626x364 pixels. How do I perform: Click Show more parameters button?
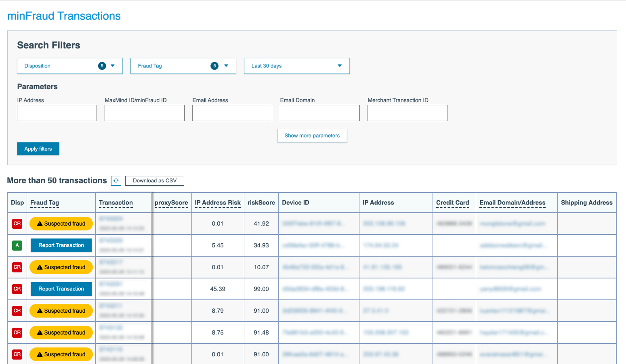click(312, 136)
